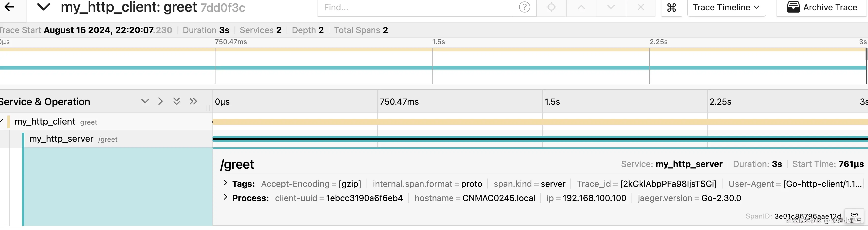Click the Archive Trace button

pyautogui.click(x=821, y=7)
